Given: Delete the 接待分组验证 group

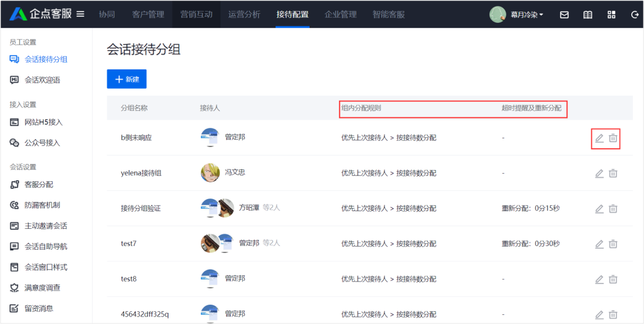Looking at the screenshot, I should click(x=614, y=209).
